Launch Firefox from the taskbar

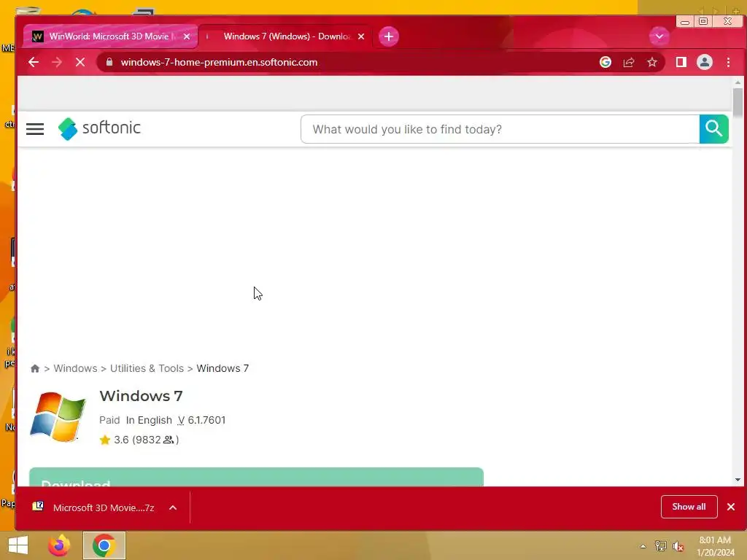59,545
